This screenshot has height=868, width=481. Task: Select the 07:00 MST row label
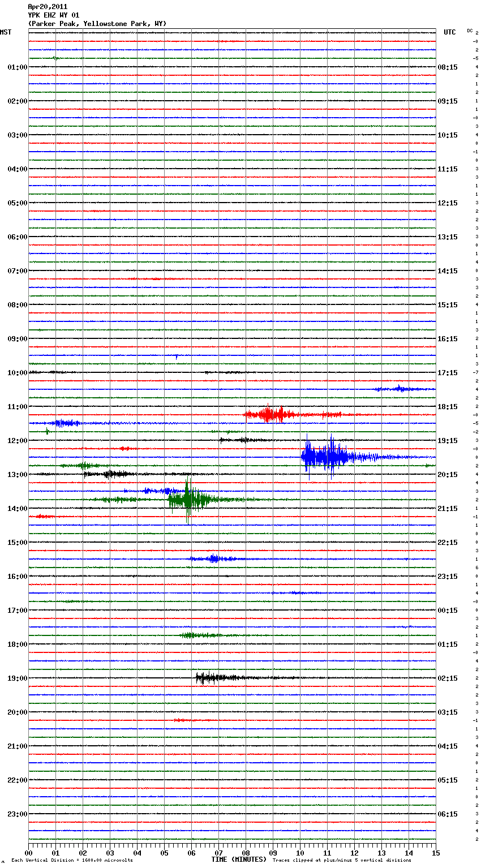pos(18,271)
